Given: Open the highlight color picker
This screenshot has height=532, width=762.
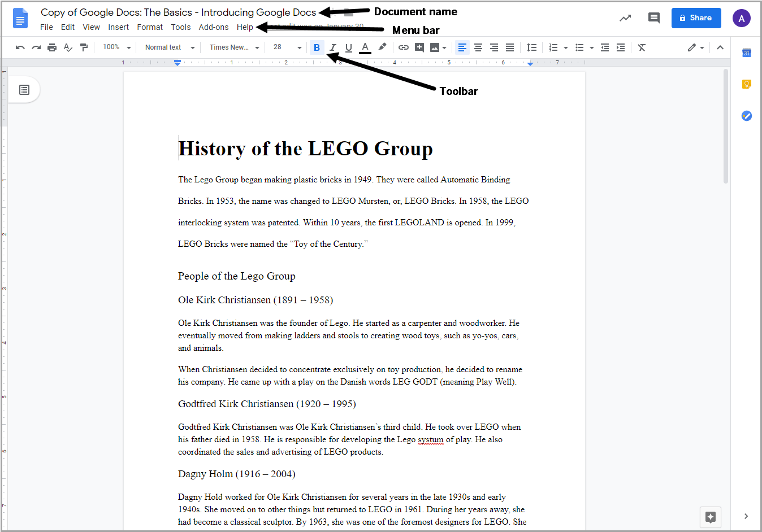Looking at the screenshot, I should click(382, 47).
